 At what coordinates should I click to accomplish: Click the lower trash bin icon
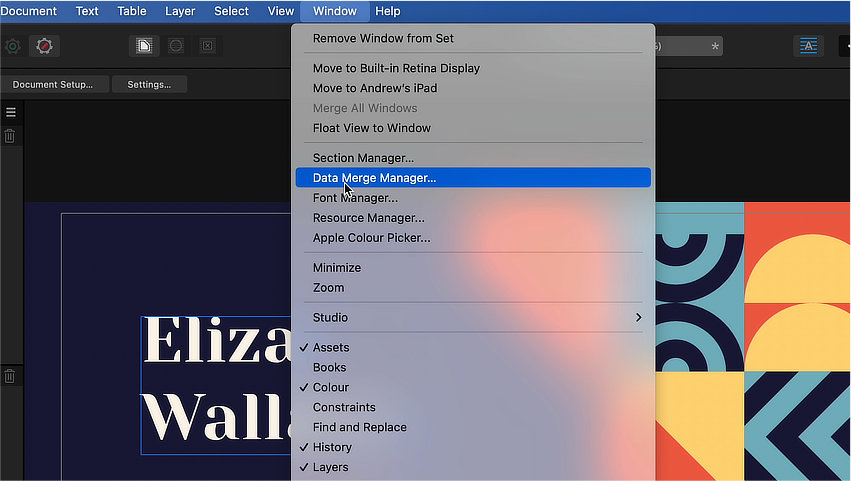pyautogui.click(x=10, y=376)
